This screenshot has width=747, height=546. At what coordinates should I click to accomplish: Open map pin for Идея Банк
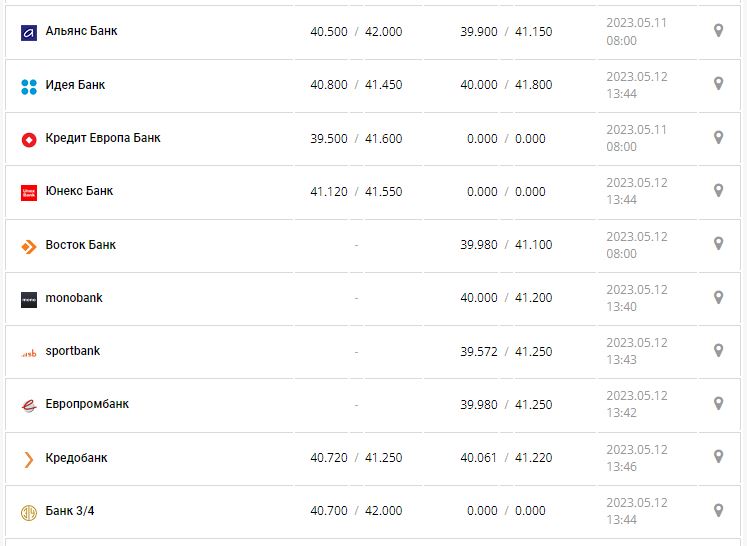point(718,84)
